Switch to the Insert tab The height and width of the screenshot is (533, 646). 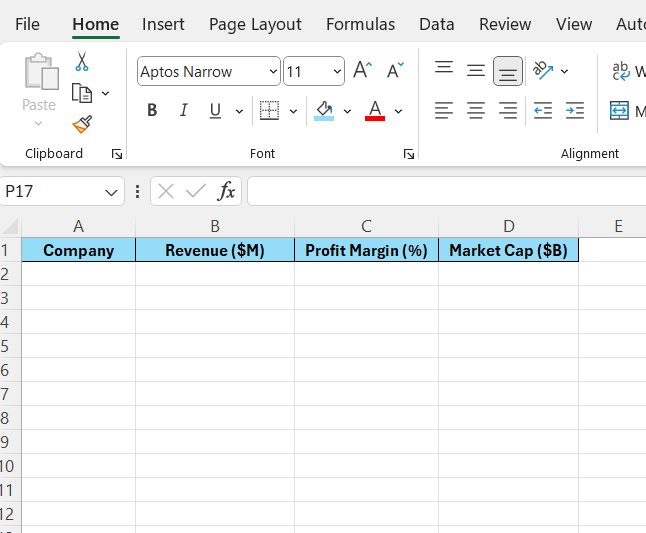163,24
